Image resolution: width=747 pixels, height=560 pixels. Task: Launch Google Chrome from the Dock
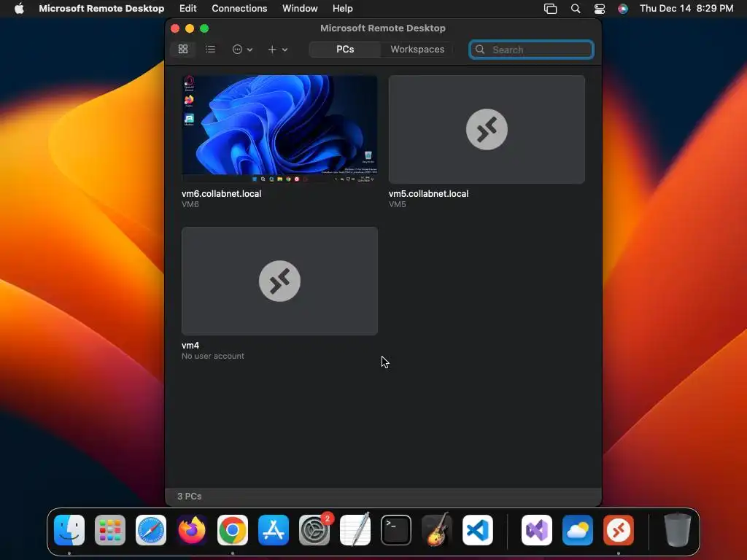point(233,530)
